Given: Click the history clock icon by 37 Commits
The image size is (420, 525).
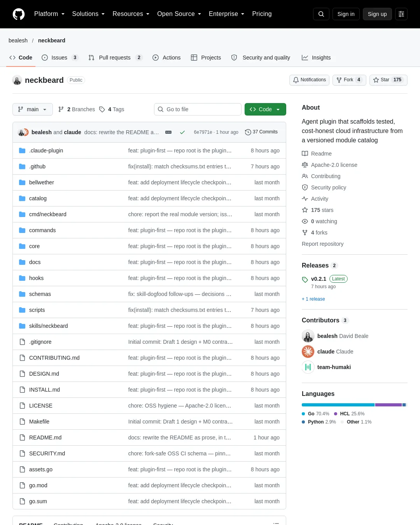Looking at the screenshot, I should (x=248, y=132).
